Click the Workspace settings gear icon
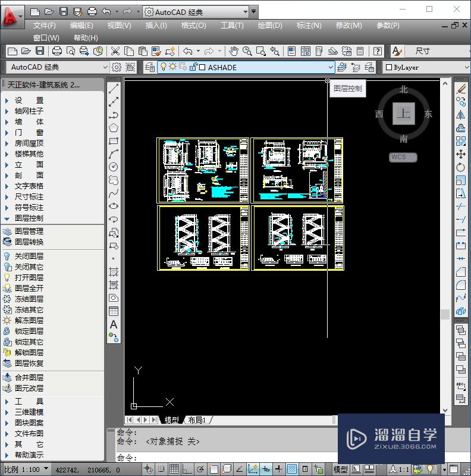The image size is (471, 476). 117,67
